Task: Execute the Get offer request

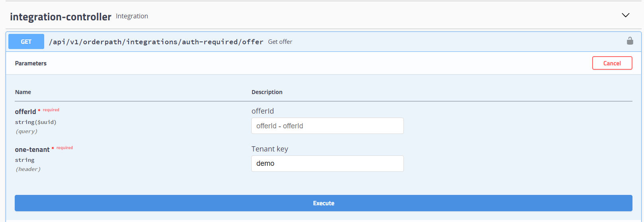Action: pyautogui.click(x=323, y=203)
